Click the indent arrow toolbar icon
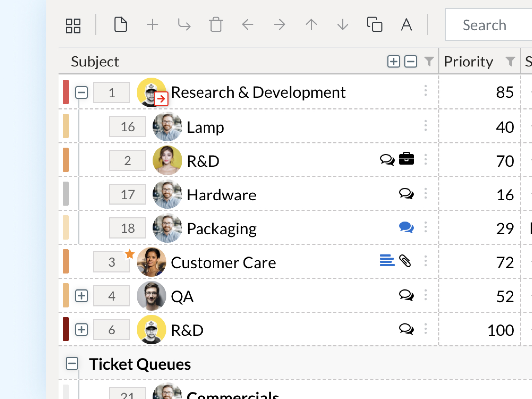The image size is (532, 399). tap(184, 25)
